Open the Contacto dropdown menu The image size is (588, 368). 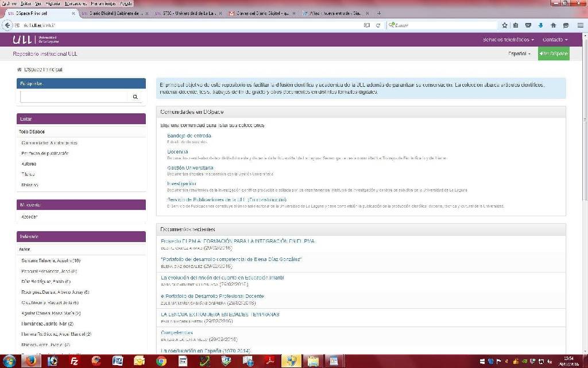coord(555,40)
